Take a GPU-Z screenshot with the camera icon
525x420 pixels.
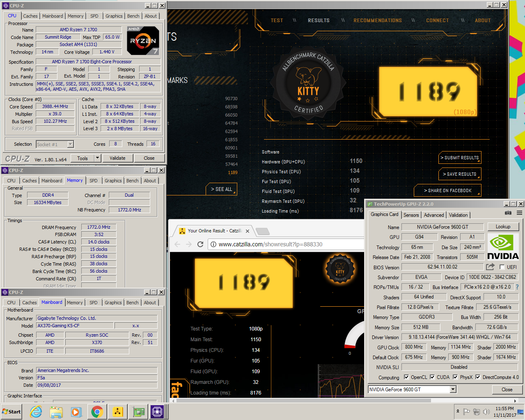508,213
